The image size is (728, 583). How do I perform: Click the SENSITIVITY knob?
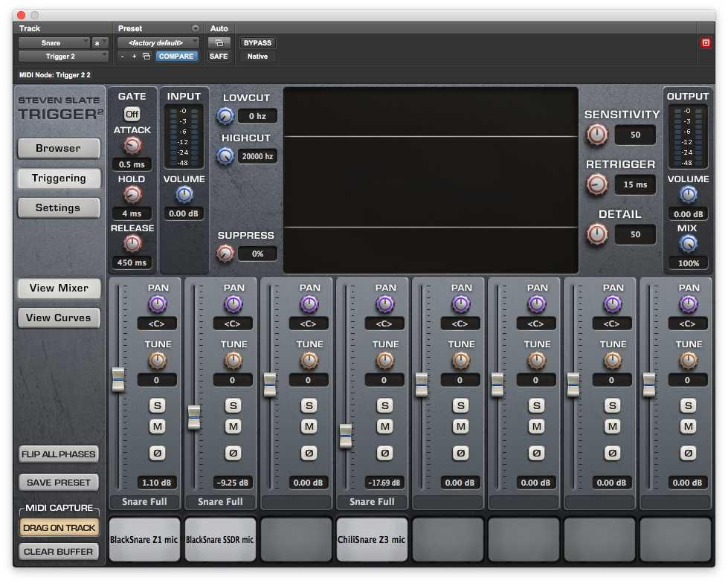coord(597,135)
